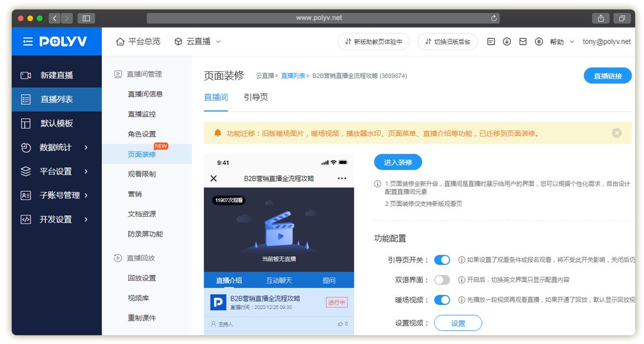Open the mail envelope icon in header
Screen dimensions: 644x344
(x=523, y=42)
